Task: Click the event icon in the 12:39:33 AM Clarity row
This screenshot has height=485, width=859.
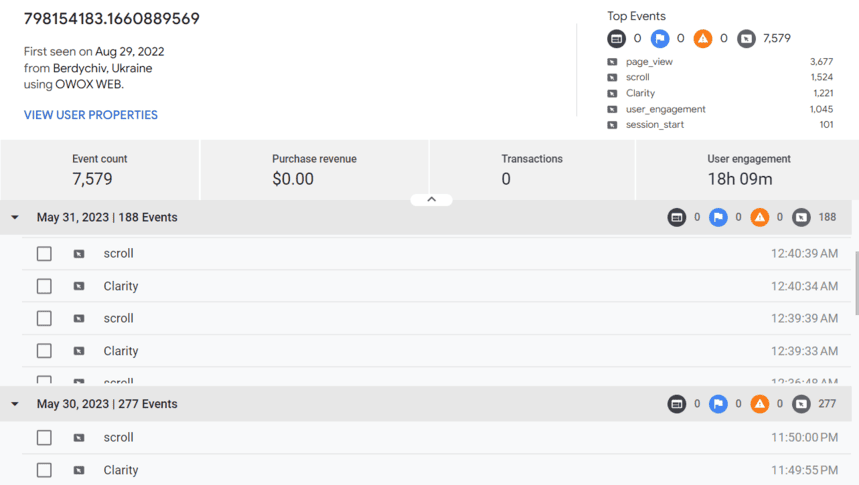Action: 79,351
